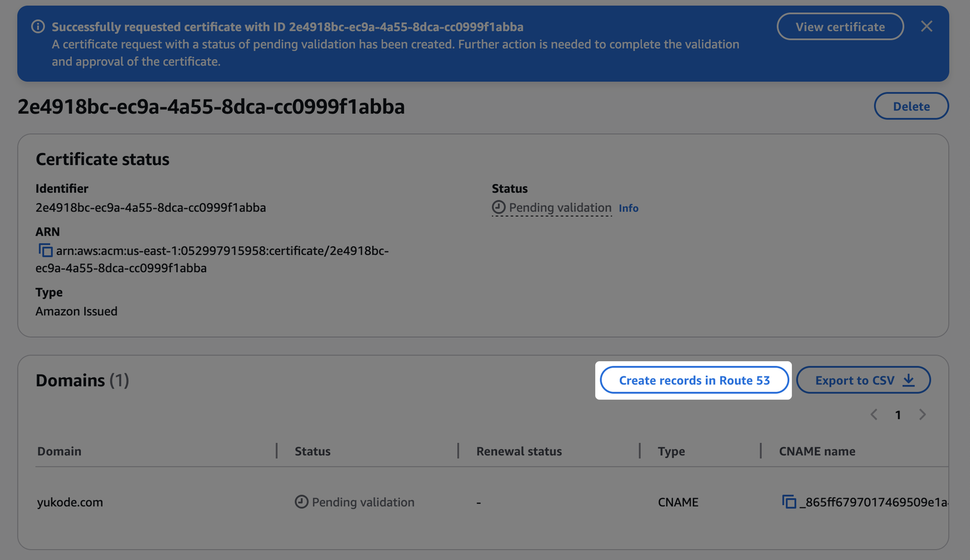Select page 1 in domains pagination

[x=898, y=415]
